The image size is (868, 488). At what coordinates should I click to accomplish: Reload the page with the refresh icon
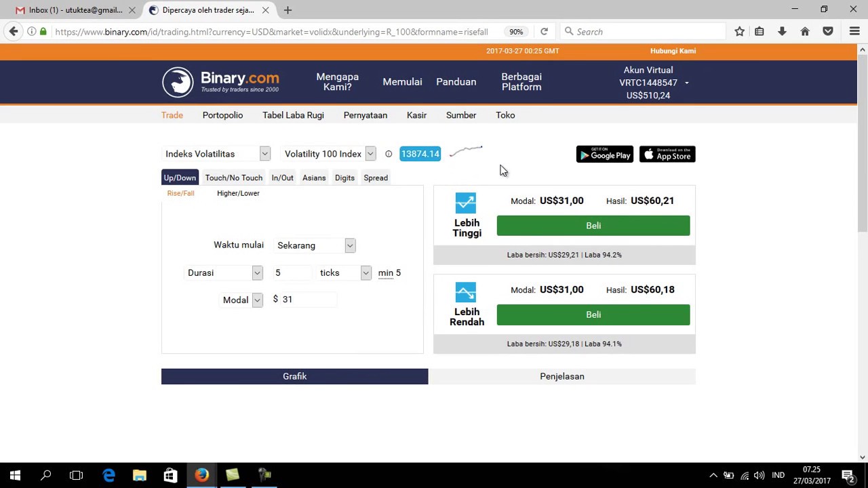pos(544,31)
